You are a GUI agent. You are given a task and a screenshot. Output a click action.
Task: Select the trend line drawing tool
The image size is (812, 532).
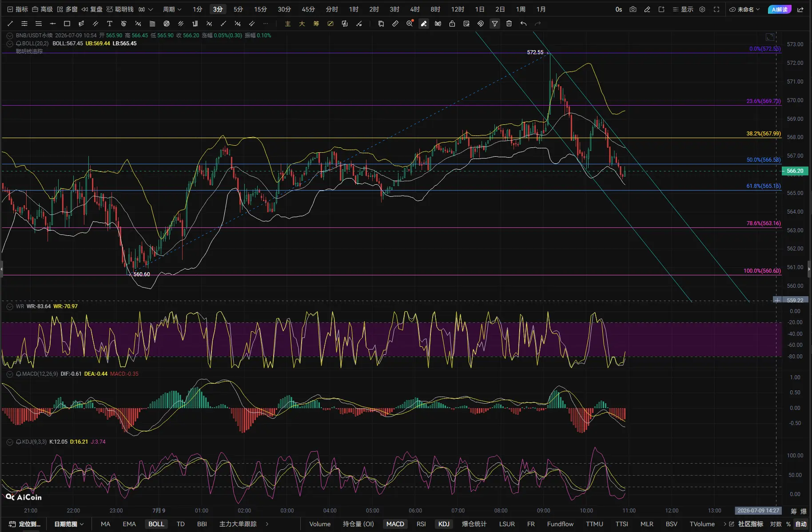pos(10,24)
